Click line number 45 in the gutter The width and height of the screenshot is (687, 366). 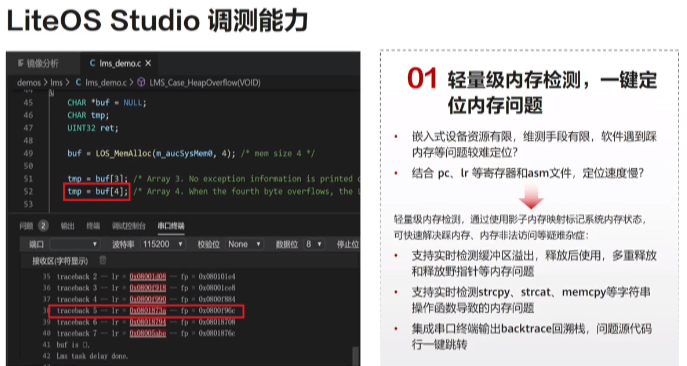pos(28,103)
